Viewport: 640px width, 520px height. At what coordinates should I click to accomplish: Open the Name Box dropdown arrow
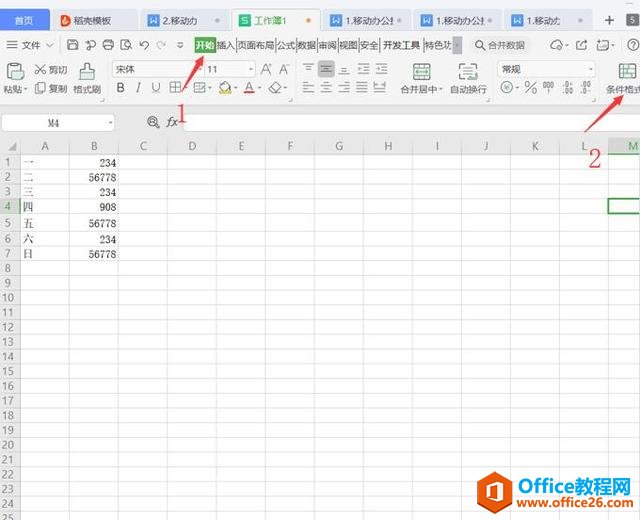click(110, 123)
